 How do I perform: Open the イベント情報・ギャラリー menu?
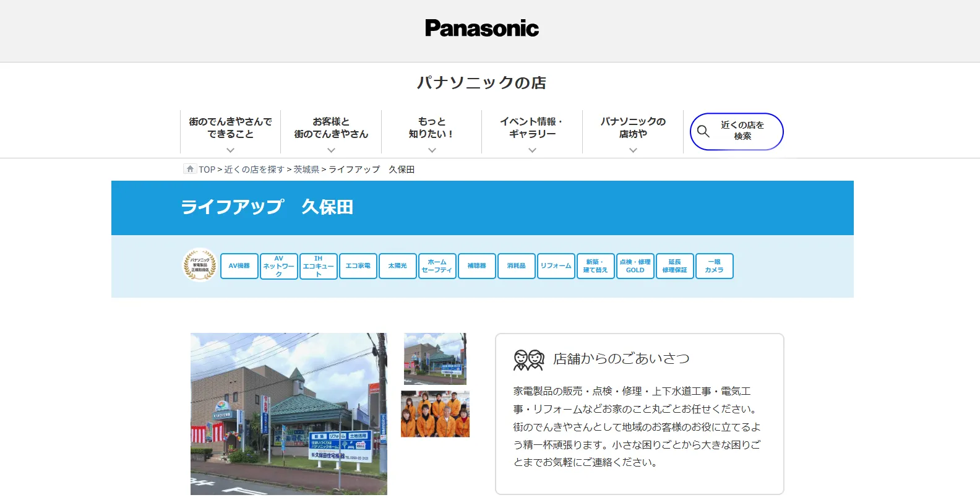532,131
